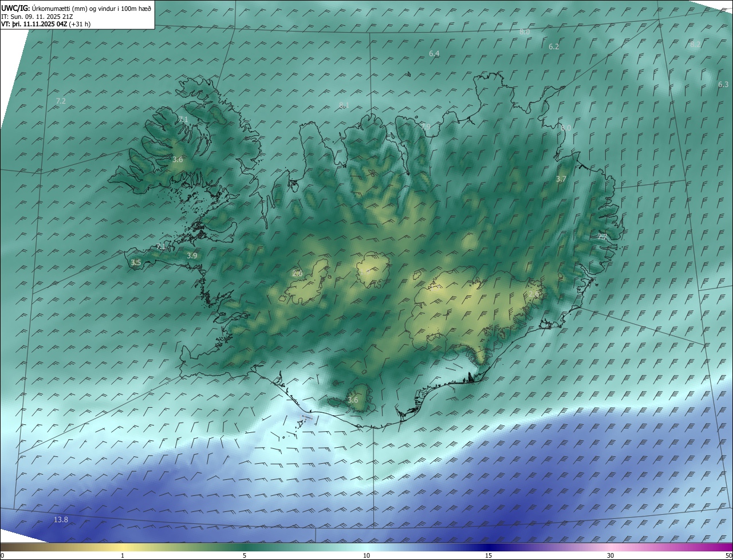Click the 7.2 value label

(61, 101)
